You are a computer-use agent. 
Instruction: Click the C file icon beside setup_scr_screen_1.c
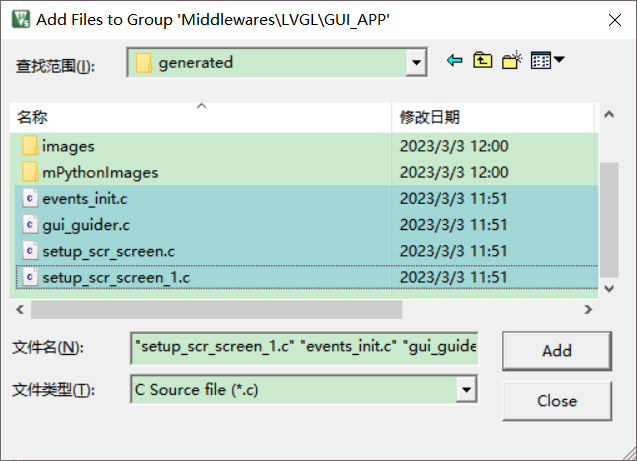click(30, 277)
